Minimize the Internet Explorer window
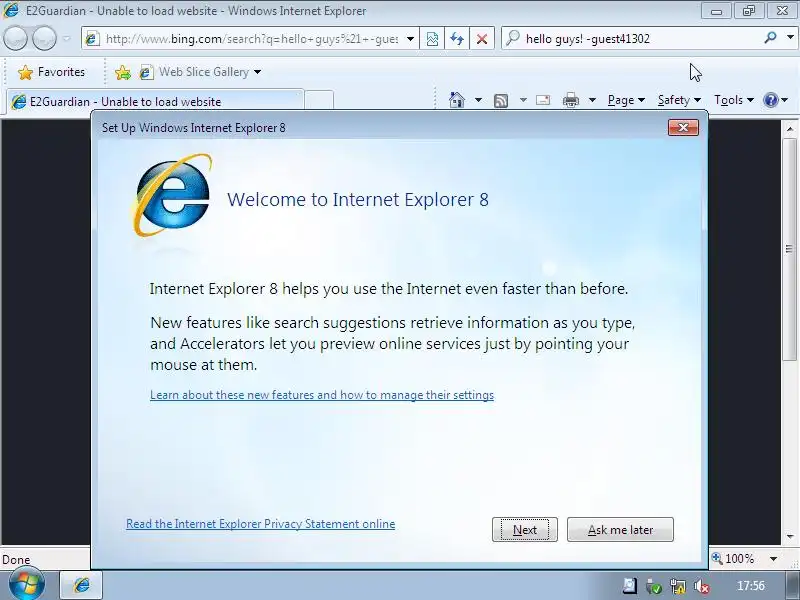 716,11
